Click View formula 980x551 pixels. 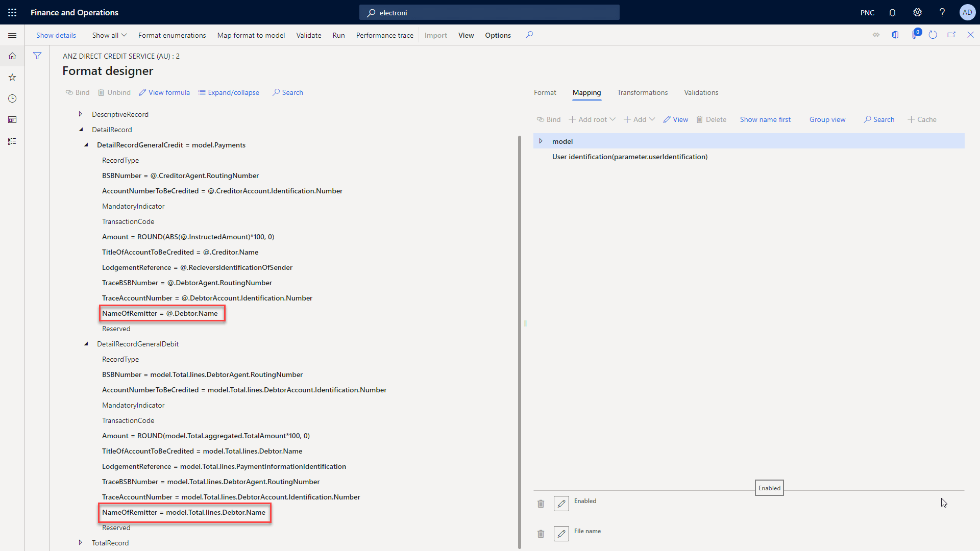tap(164, 92)
